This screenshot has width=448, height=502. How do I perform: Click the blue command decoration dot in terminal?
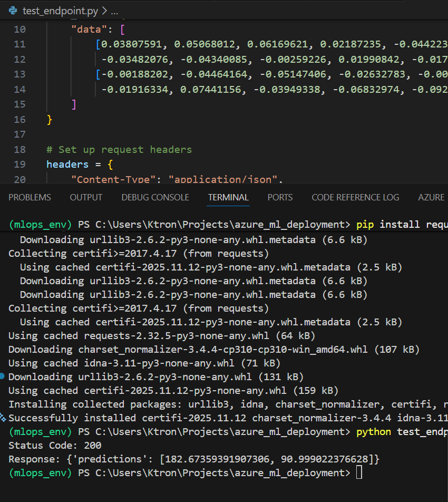[x=3, y=376]
